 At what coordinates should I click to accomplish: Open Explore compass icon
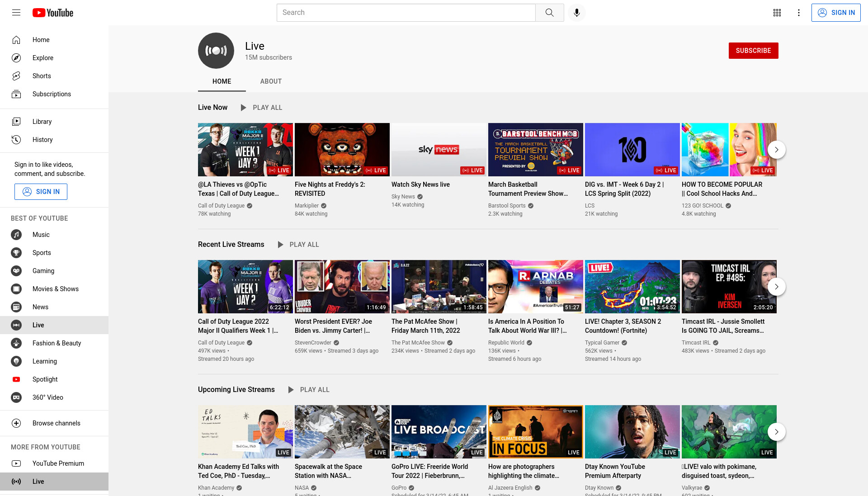(16, 58)
